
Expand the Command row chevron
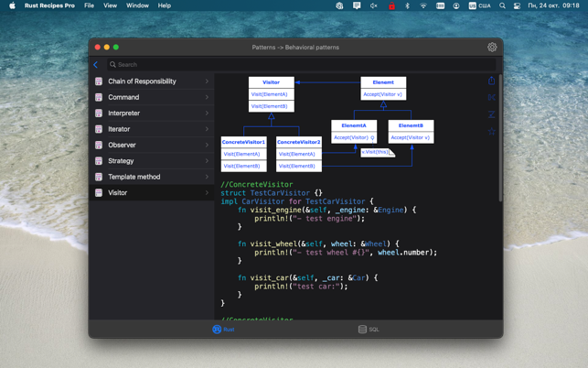(207, 97)
